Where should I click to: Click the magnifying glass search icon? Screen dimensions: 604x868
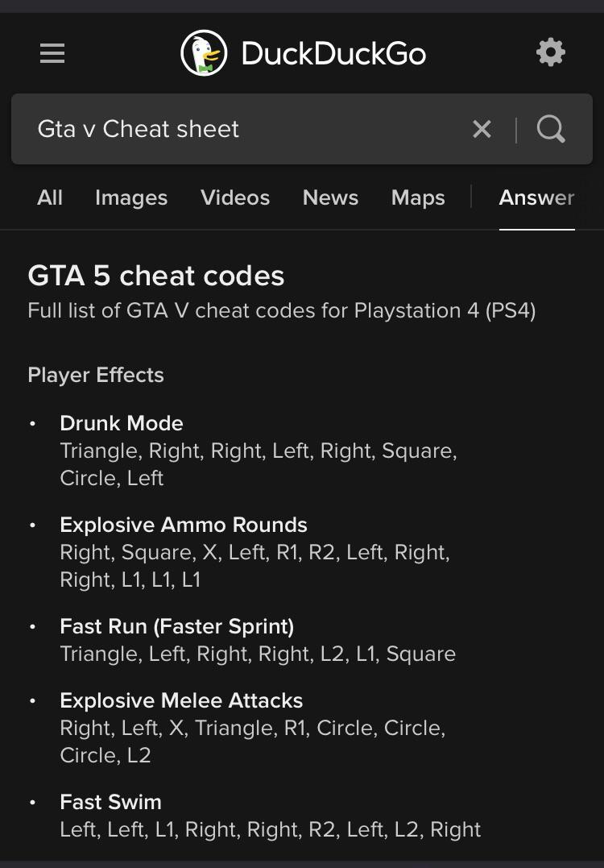pyautogui.click(x=551, y=129)
